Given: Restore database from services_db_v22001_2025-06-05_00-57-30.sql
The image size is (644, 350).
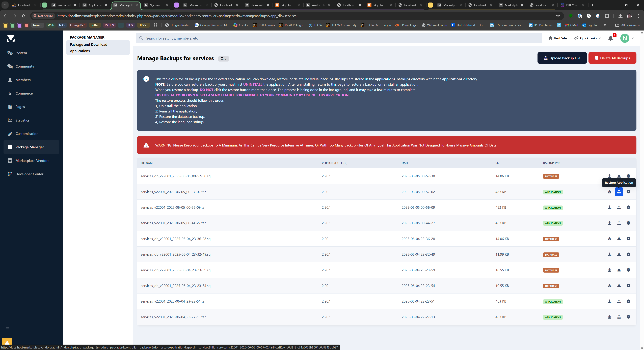Looking at the screenshot, I should point(619,176).
